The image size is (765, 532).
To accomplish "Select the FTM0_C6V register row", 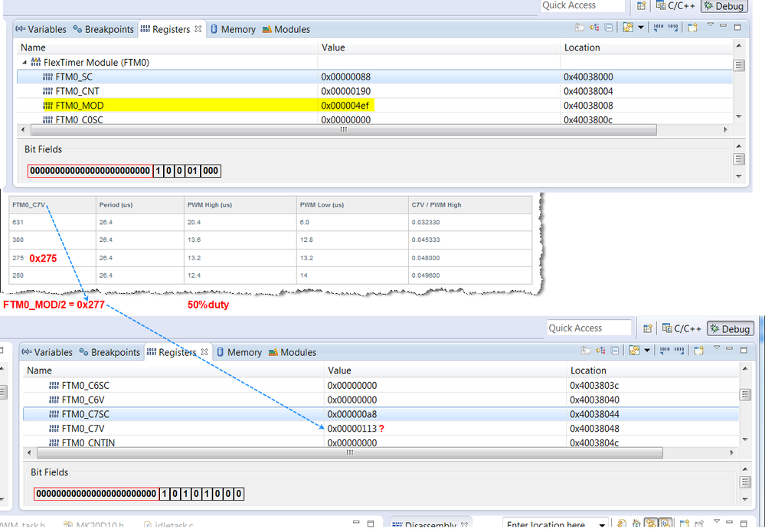I will coord(381,400).
